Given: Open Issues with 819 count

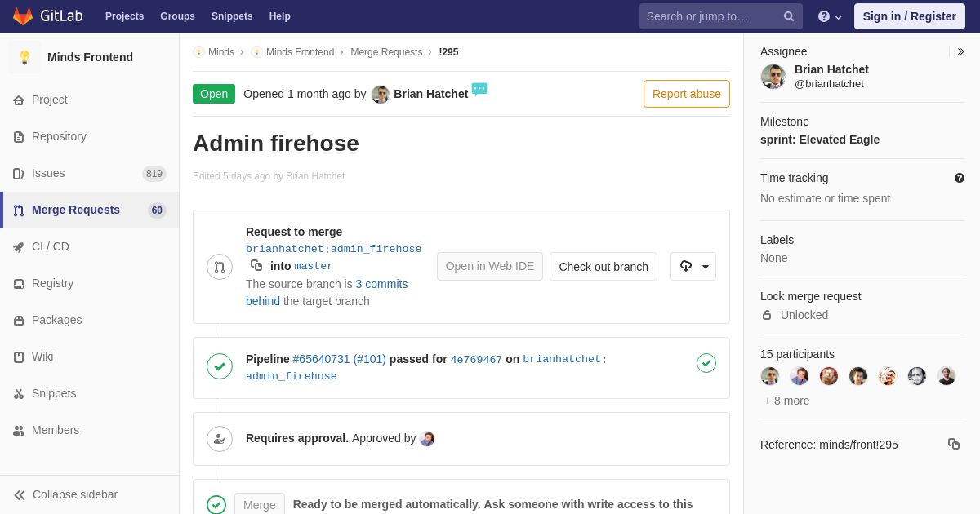Looking at the screenshot, I should (x=90, y=173).
